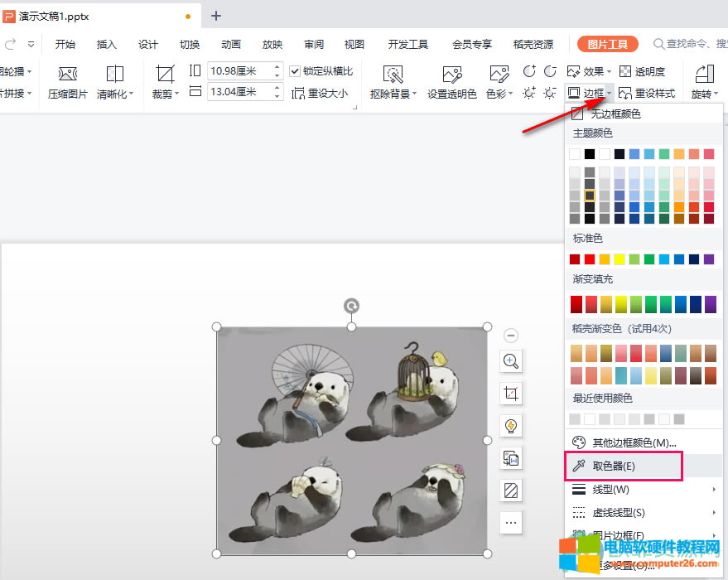Choose 其他边框颜色(M) more border colors
Image resolution: width=728 pixels, height=580 pixels.
click(634, 442)
